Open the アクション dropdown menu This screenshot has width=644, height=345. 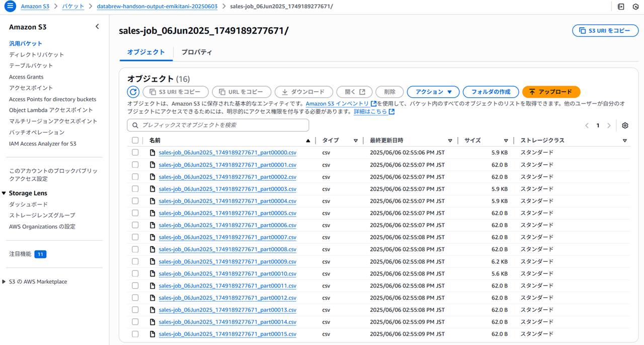433,92
